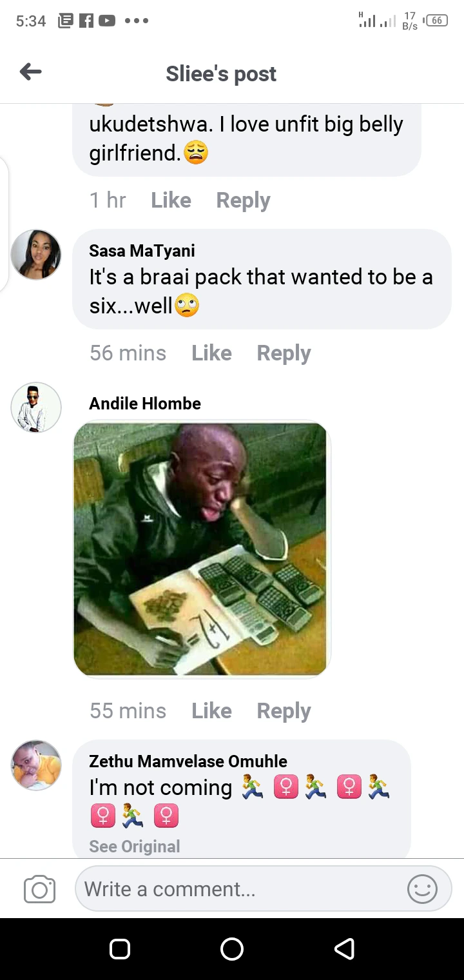Screen dimensions: 464x980
Task: Reply to Sasa MaTyani's comment
Action: [x=284, y=353]
